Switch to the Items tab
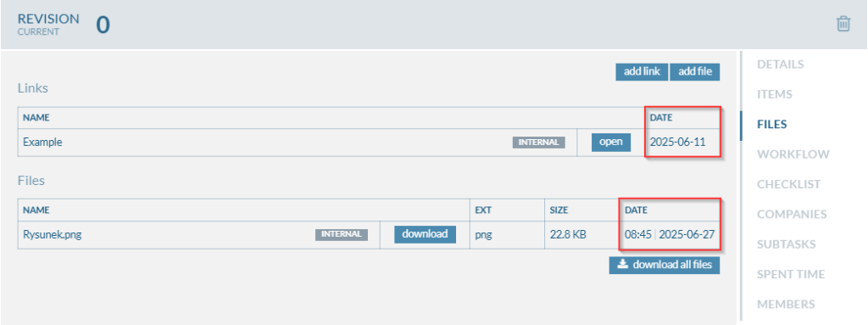This screenshot has height=325, width=868. [x=775, y=94]
